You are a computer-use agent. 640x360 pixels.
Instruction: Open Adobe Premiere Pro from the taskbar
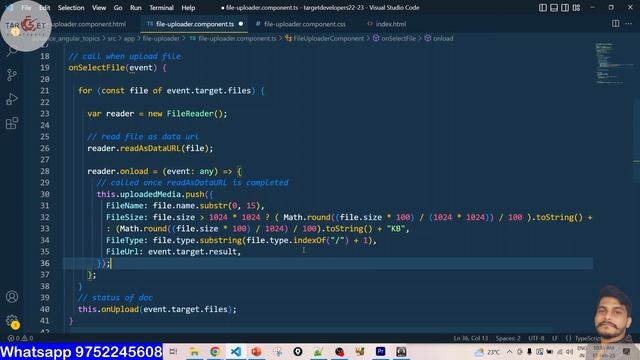380,351
